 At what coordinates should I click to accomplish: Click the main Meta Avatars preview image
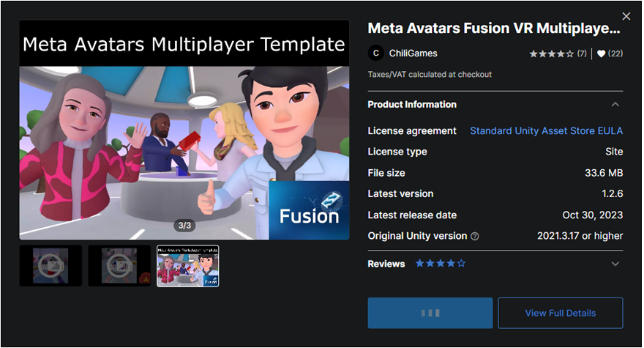184,130
